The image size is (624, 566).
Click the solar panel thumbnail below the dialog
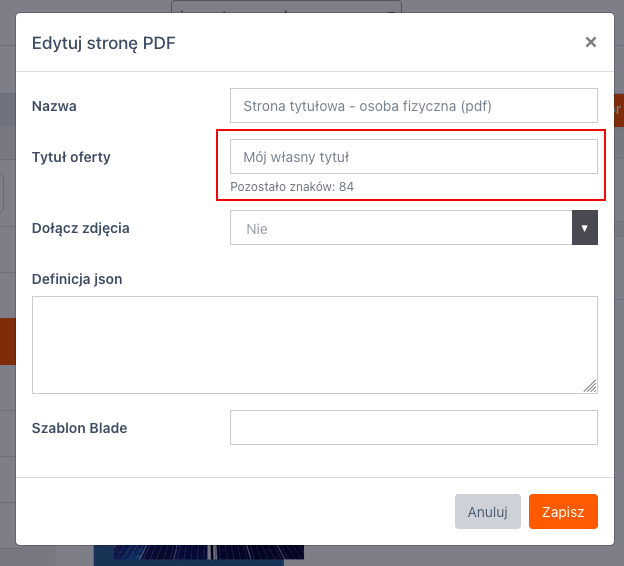pos(198,553)
